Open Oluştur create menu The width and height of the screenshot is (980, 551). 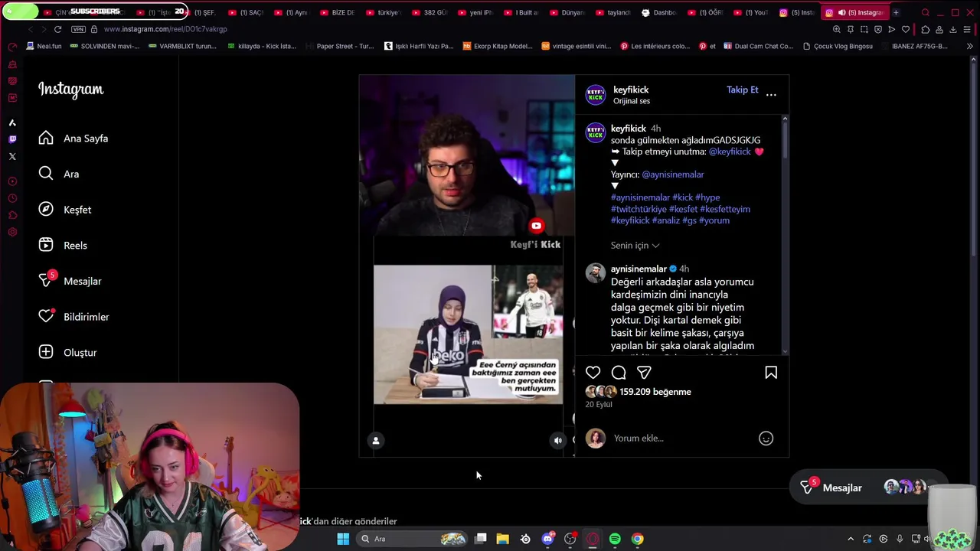[68, 353]
